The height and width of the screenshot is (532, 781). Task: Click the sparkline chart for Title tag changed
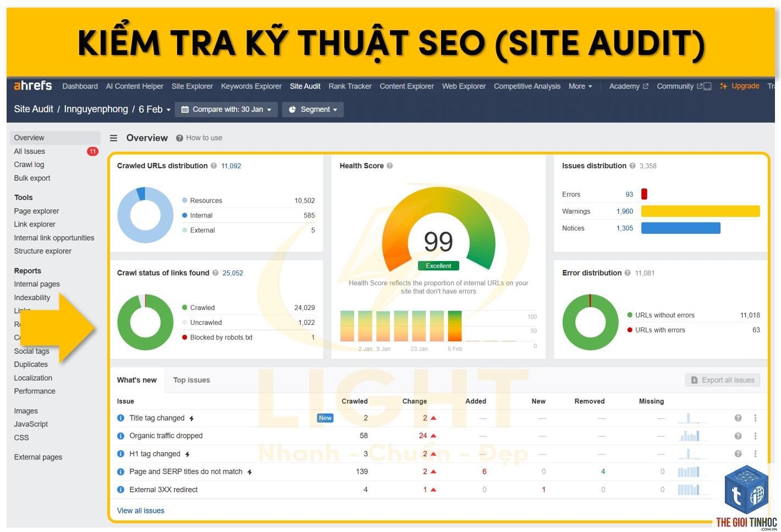[x=692, y=418]
